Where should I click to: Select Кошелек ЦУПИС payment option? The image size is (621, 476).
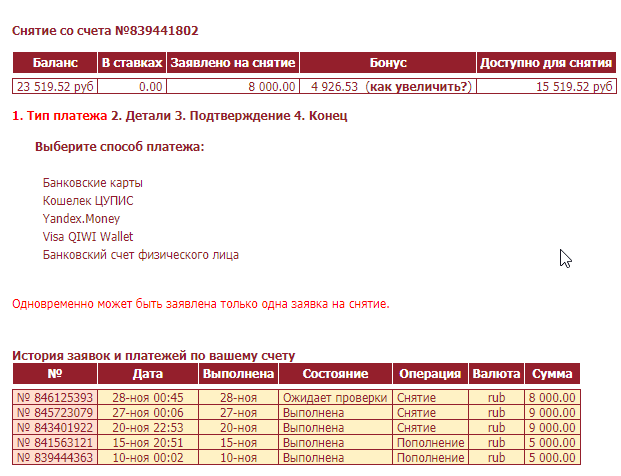click(88, 201)
